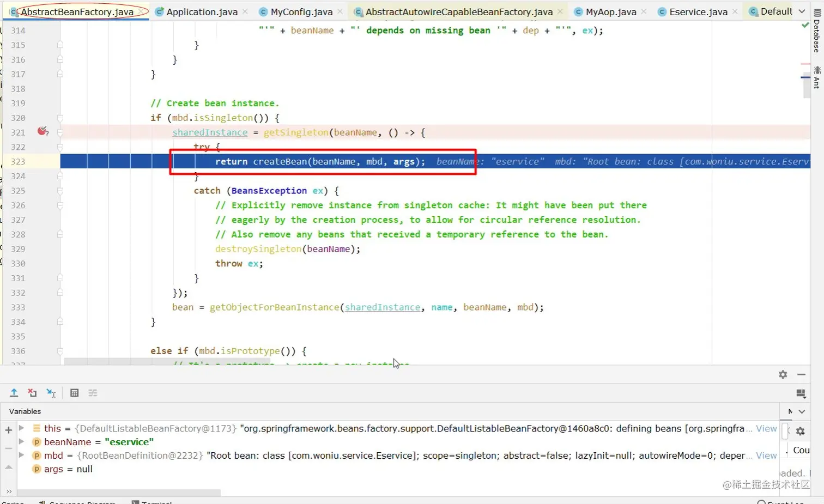Image resolution: width=824 pixels, height=504 pixels.
Task: Close the Eservice.java tab
Action: [735, 11]
